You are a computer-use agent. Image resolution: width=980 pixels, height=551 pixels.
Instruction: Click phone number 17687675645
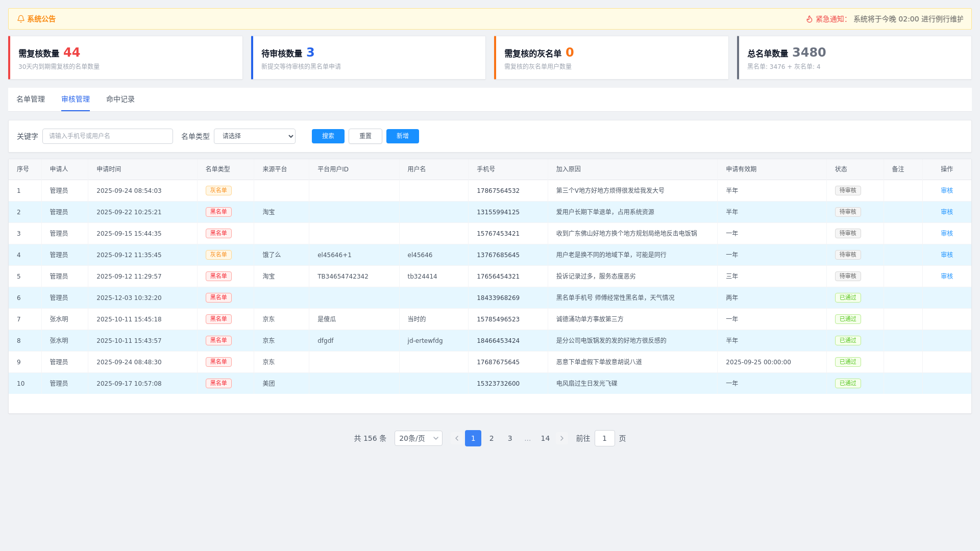498,362
